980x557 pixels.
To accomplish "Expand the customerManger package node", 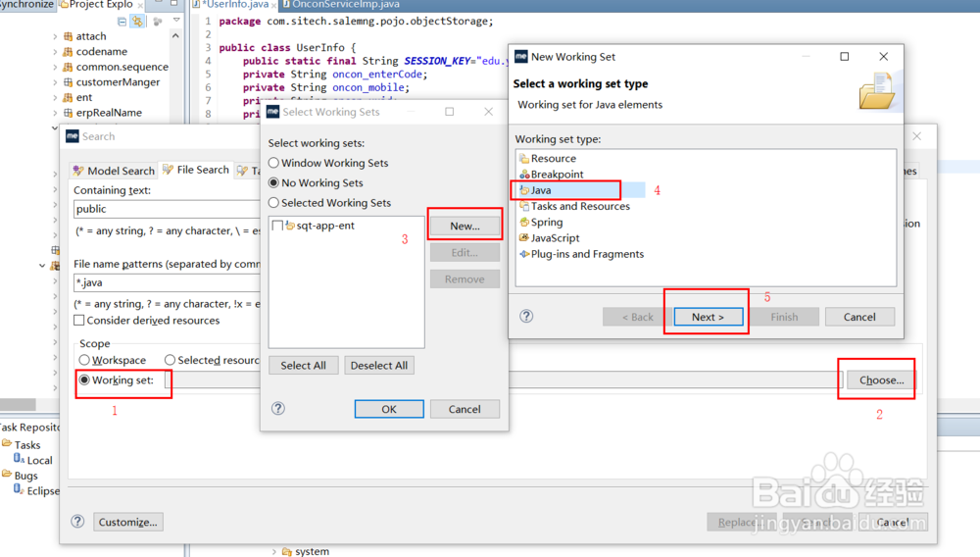I will [x=55, y=82].
